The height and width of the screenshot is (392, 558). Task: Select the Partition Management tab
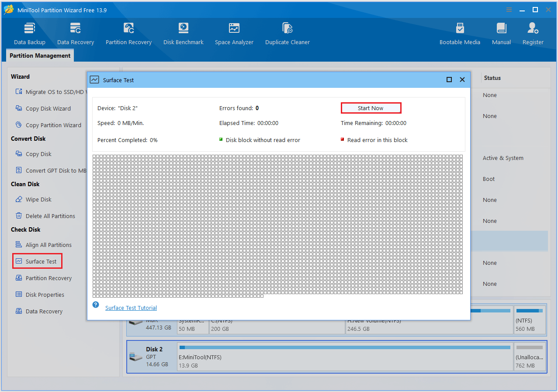pyautogui.click(x=40, y=56)
